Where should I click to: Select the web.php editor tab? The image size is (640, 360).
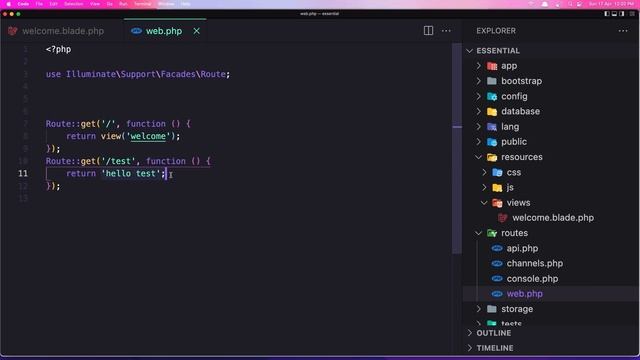coord(164,31)
